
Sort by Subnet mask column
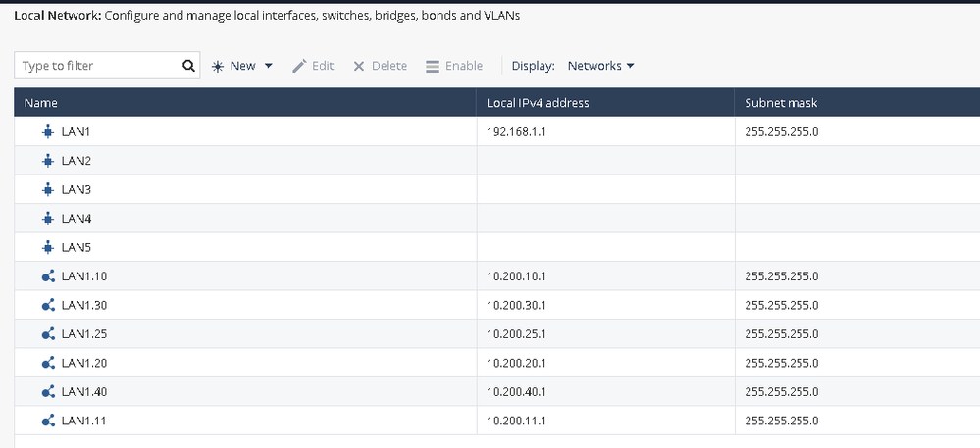click(781, 103)
